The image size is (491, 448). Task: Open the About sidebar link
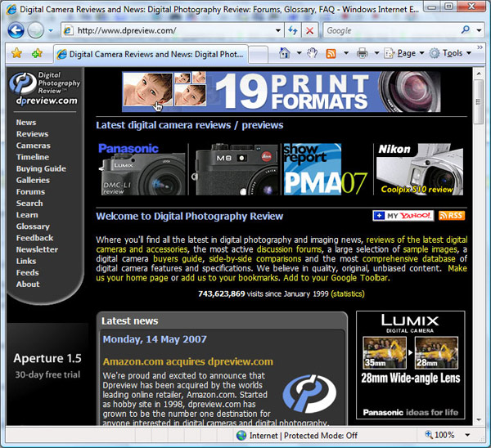click(28, 284)
